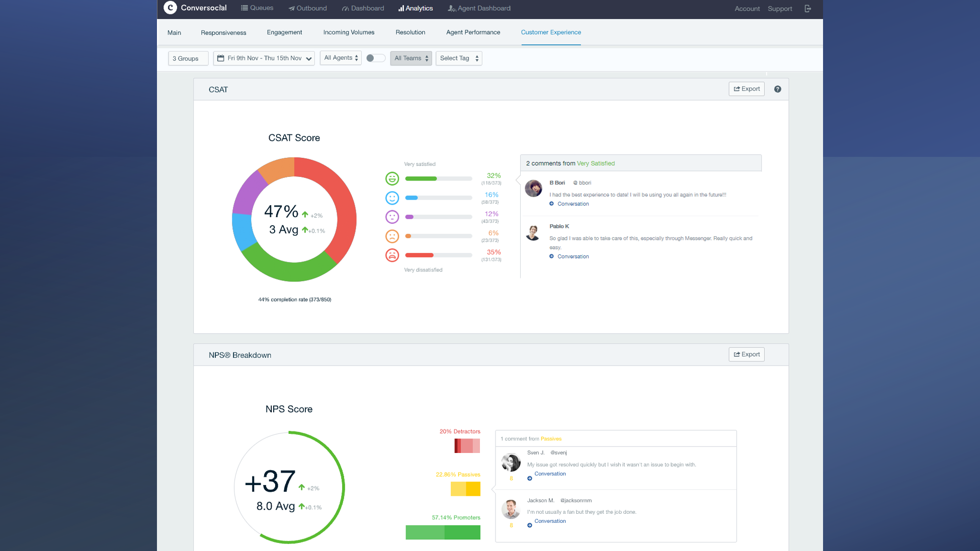Click the 3 Groups filter field
Screen dimensions: 980x551
(188, 58)
